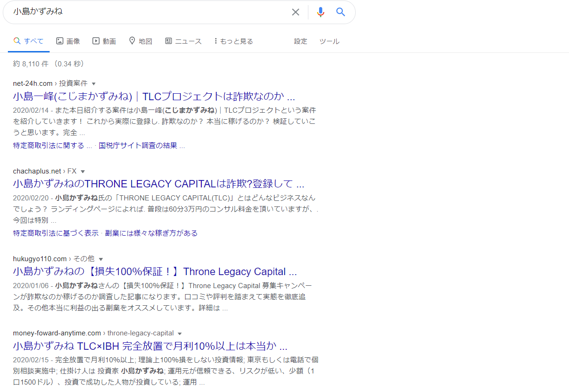Click the 2020/02/15 date in the fourth snippet
Screen dimensions: 569x392
30,360
